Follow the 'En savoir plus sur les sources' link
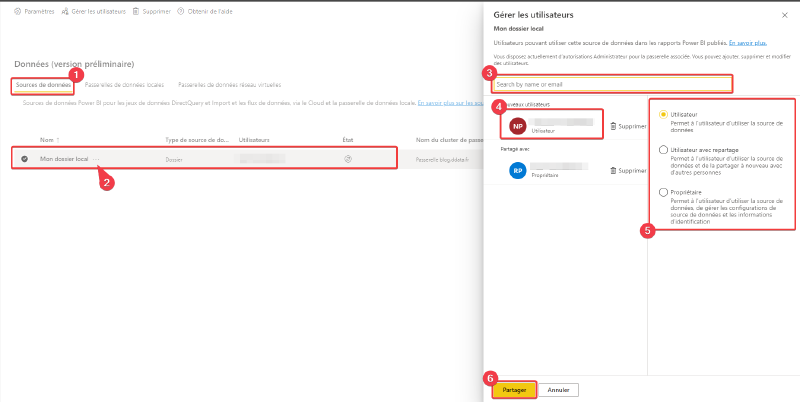The image size is (800, 402). point(450,103)
